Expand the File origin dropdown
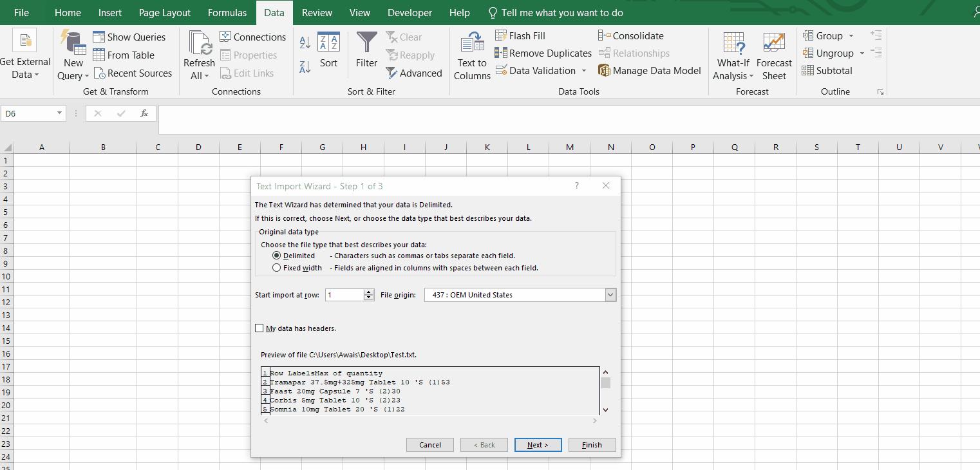The width and height of the screenshot is (980, 470). point(611,295)
